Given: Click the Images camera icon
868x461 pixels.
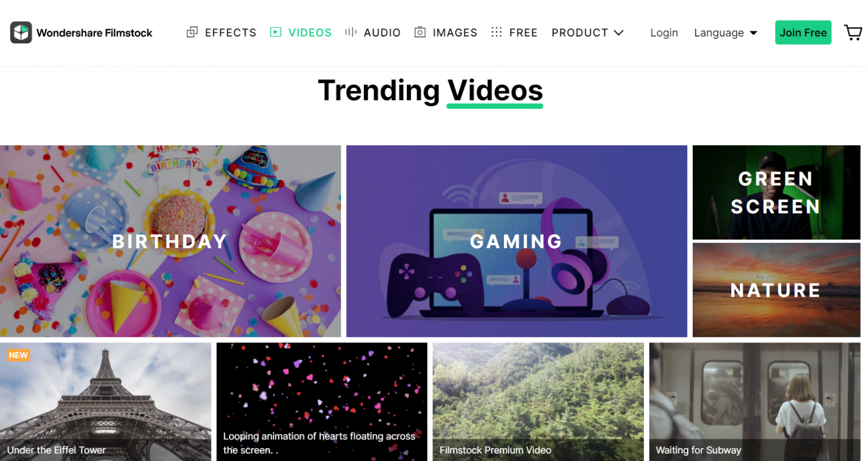Looking at the screenshot, I should tap(420, 32).
